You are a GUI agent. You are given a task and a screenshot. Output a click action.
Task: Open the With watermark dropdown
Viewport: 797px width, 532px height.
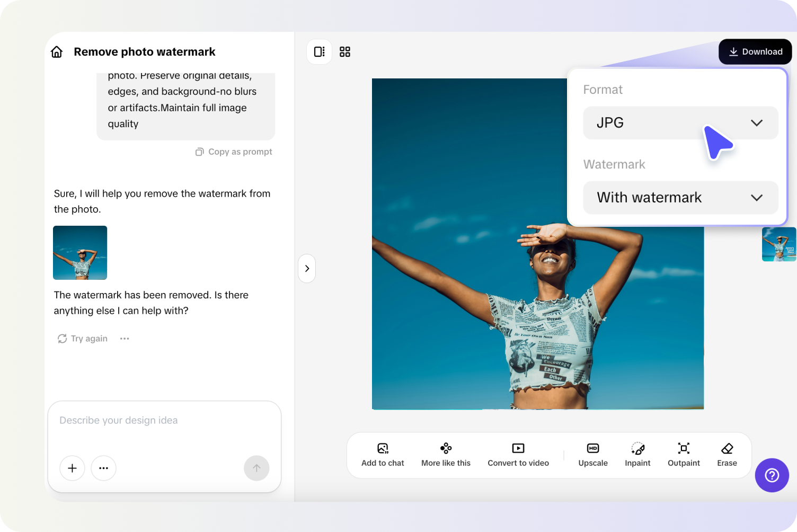point(680,198)
